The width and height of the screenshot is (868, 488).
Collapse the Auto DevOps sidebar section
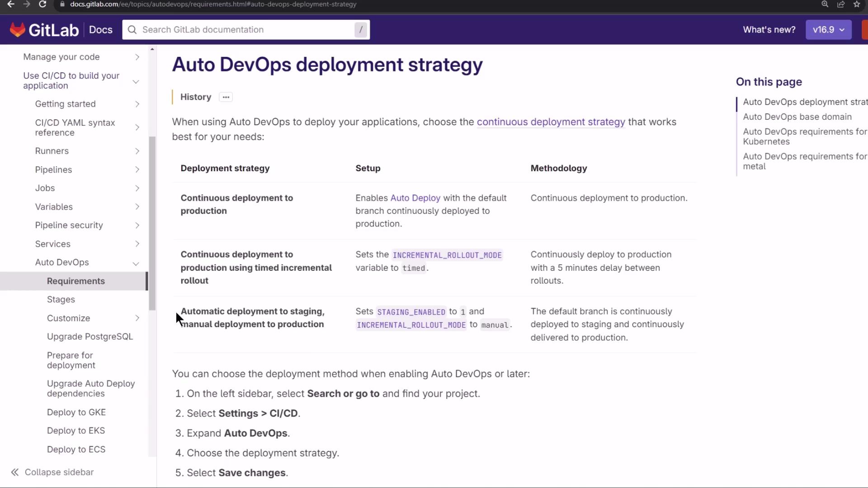point(136,263)
